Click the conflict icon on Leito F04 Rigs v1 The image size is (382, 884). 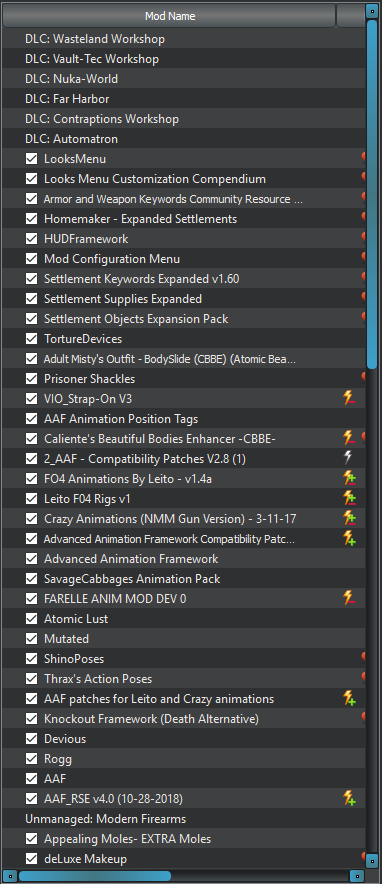349,499
